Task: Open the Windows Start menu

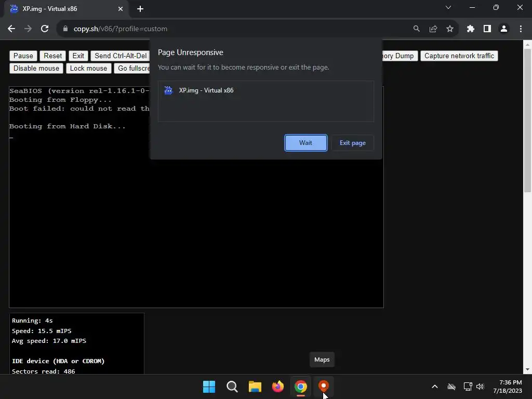Action: 209,387
